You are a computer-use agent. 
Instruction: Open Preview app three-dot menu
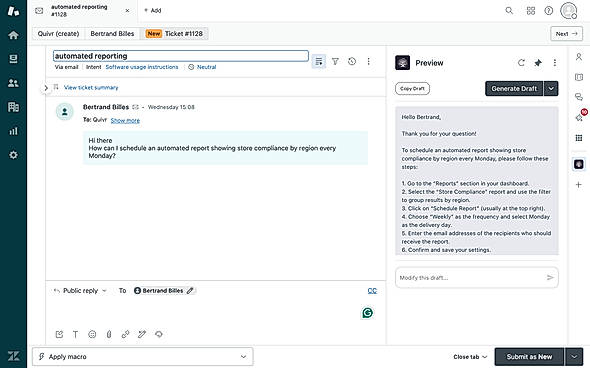[555, 63]
